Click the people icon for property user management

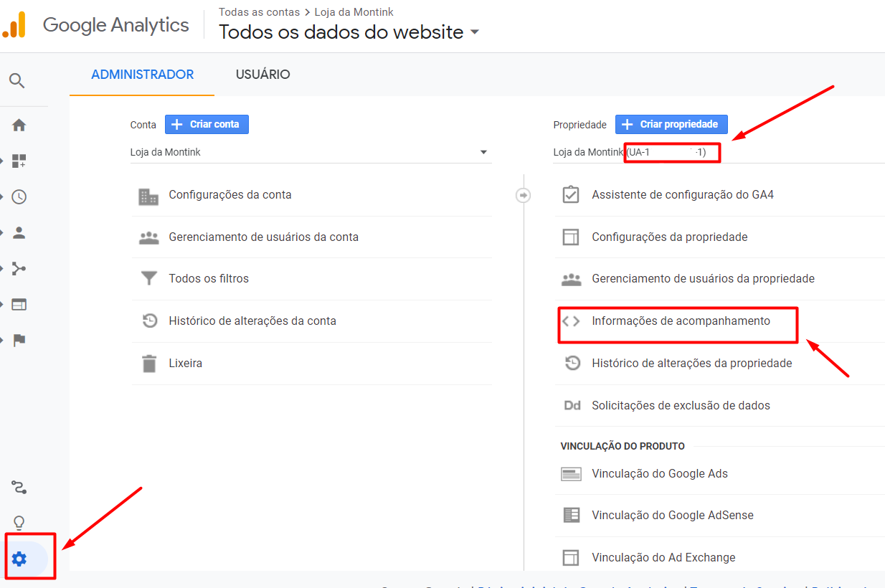[x=571, y=280]
